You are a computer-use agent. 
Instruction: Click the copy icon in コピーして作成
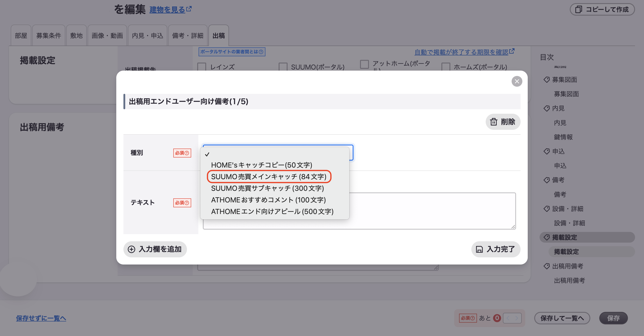coord(578,9)
